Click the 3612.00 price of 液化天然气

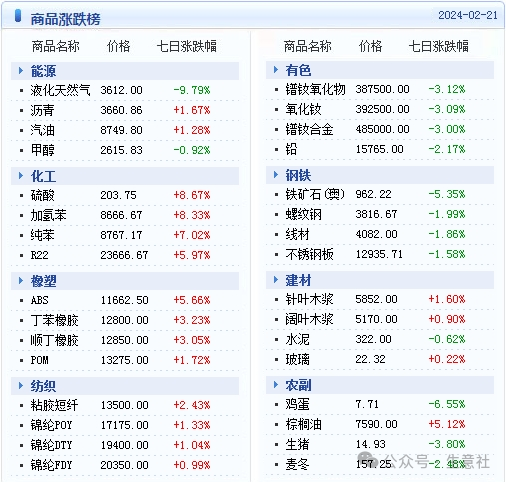click(121, 90)
